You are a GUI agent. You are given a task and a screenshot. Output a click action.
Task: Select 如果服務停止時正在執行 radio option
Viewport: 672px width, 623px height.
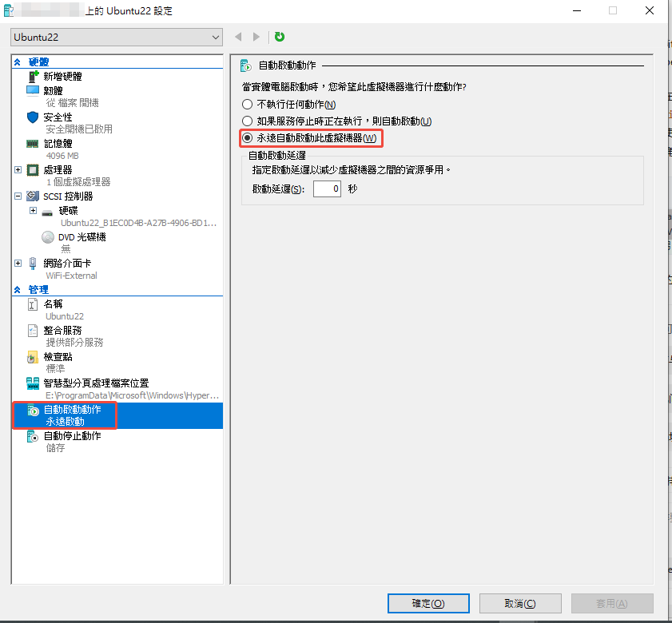coord(247,121)
